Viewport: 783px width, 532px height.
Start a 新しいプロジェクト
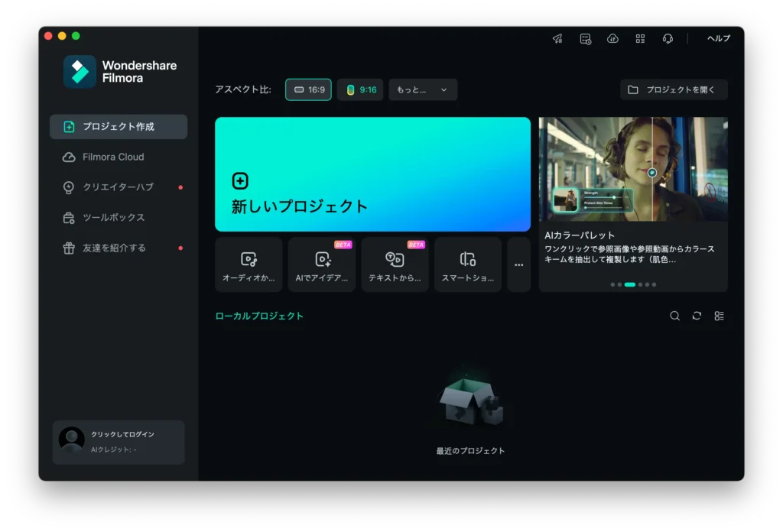[372, 174]
